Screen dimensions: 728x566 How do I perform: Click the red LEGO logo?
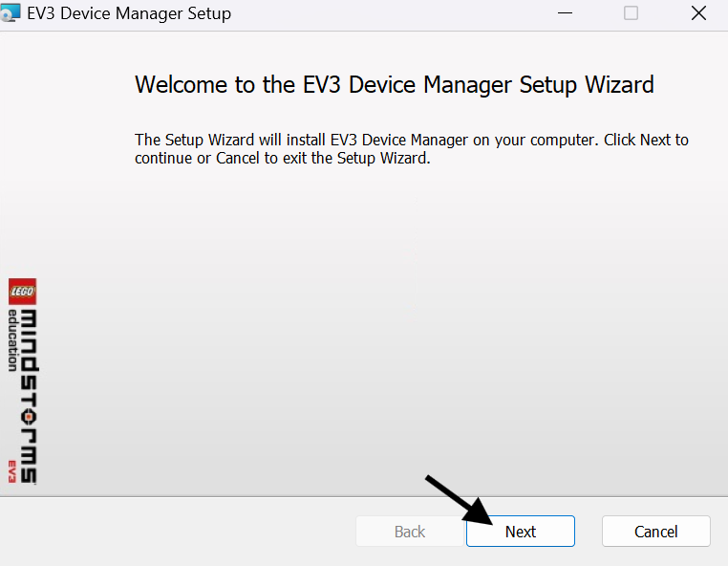click(22, 292)
